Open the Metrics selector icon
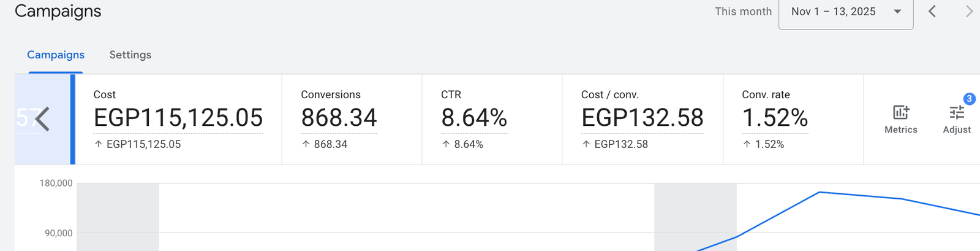Screen dimensions: 980x251 click(900, 112)
